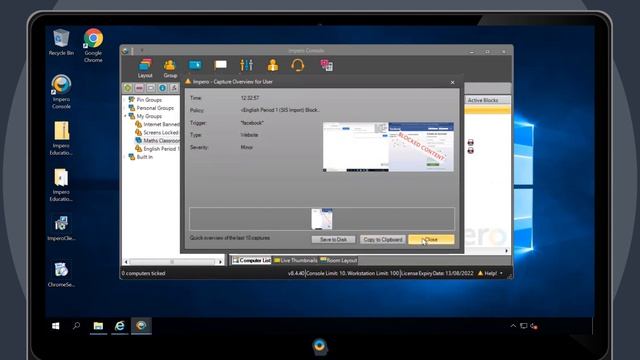Click the Active Blocks column header
This screenshot has height=360, width=640.
coord(487,100)
